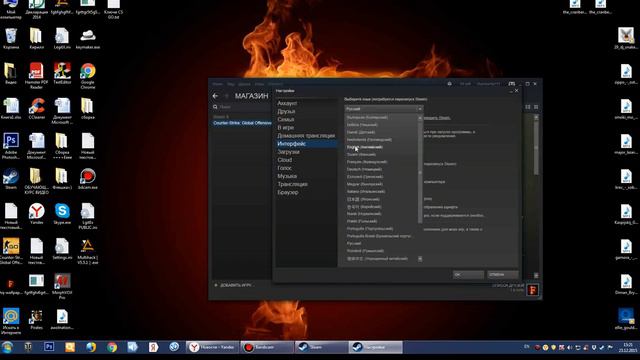The image size is (640, 360).
Task: Open keymaker.exe desktop icon
Action: pos(87,39)
